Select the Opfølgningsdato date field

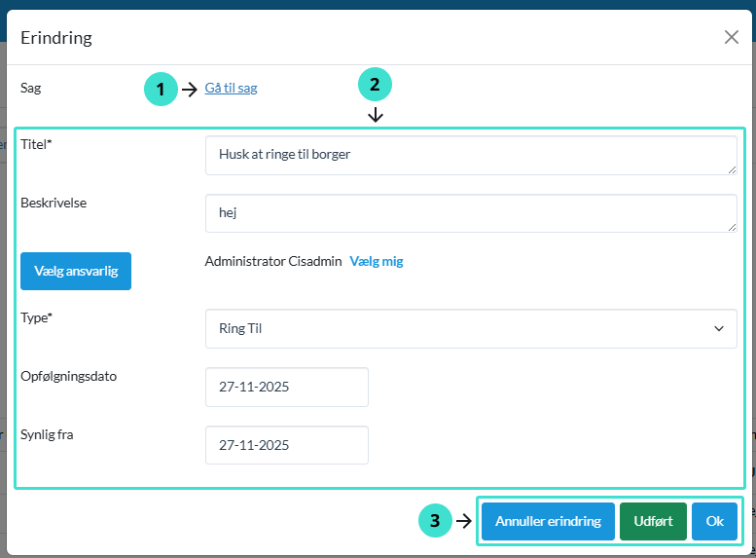[286, 387]
